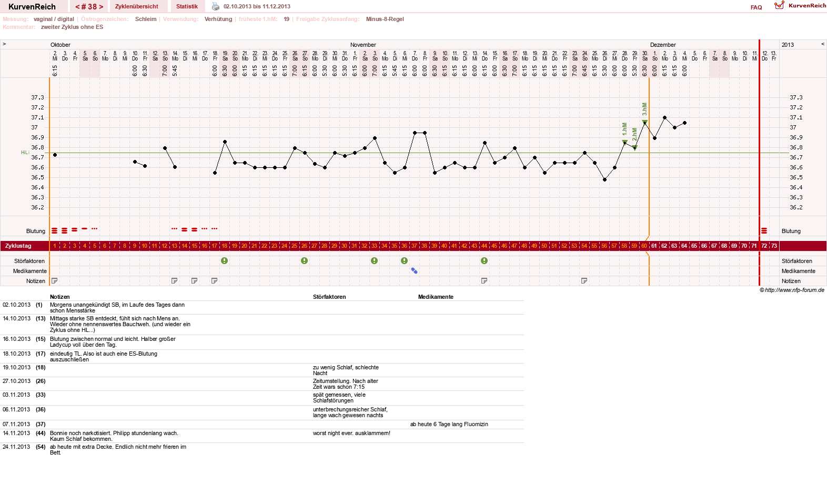Viewport: 827px width, 504px height.
Task: Click the printer icon beside the date range
Action: (216, 6)
